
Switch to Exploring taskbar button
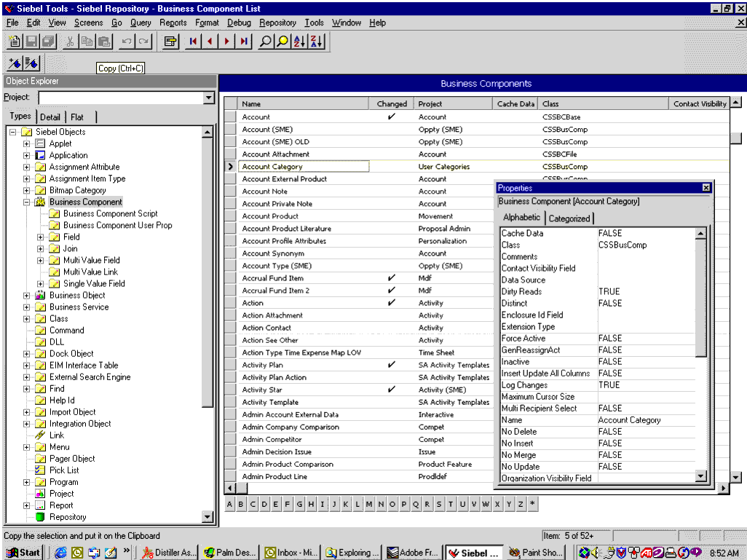pyautogui.click(x=352, y=553)
